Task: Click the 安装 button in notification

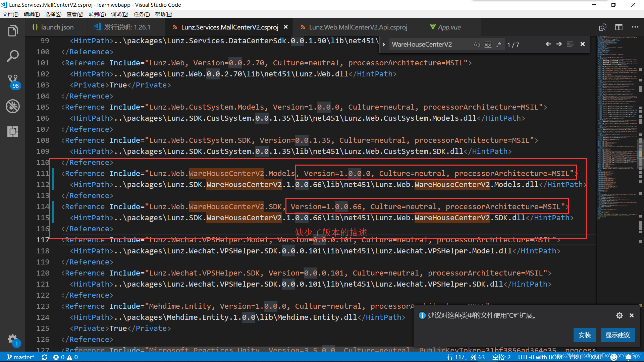Action: (584, 335)
